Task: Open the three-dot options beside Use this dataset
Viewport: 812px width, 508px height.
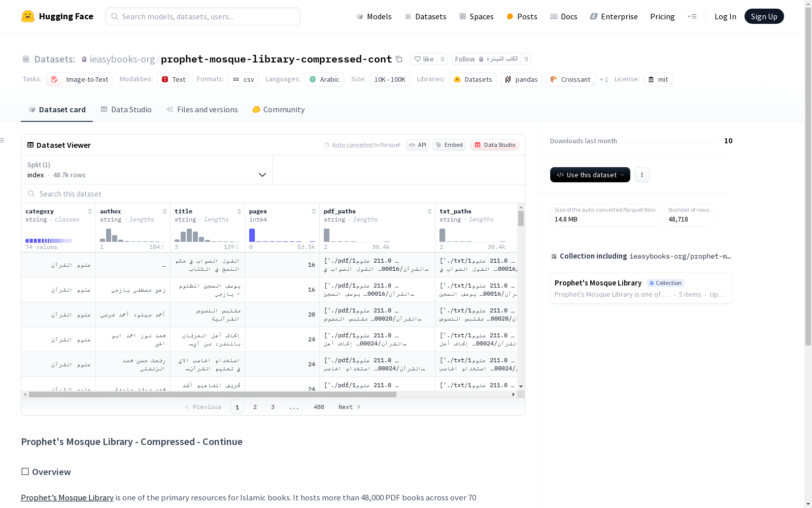Action: 642,175
